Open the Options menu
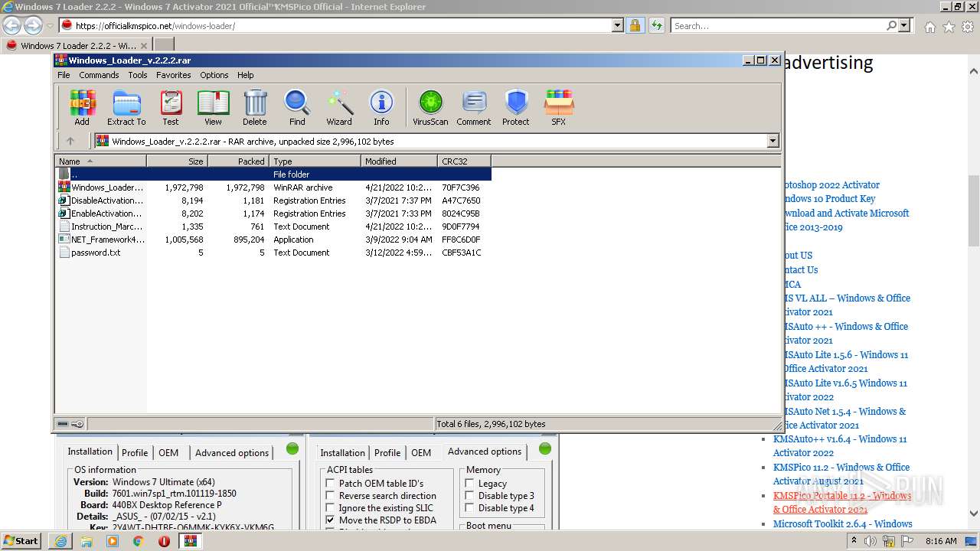This screenshot has height=551, width=980. click(x=214, y=75)
